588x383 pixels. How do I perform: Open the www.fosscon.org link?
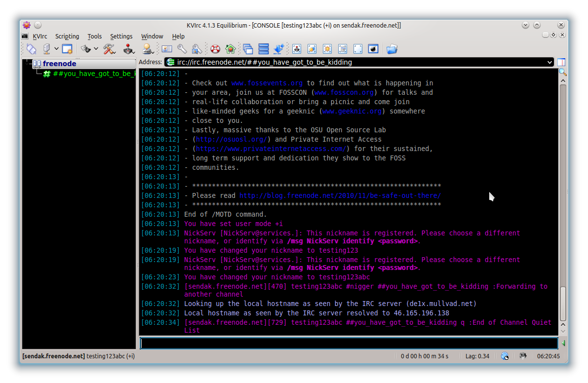pyautogui.click(x=344, y=93)
